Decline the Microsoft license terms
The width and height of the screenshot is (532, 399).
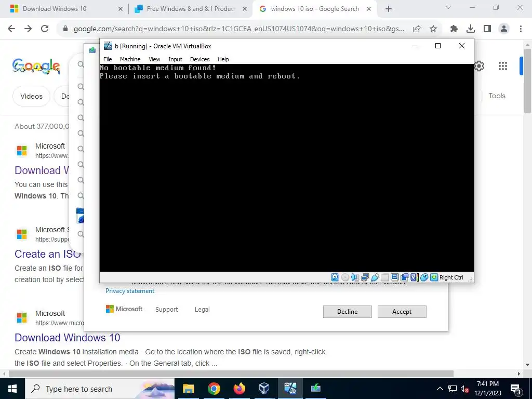pyautogui.click(x=347, y=312)
